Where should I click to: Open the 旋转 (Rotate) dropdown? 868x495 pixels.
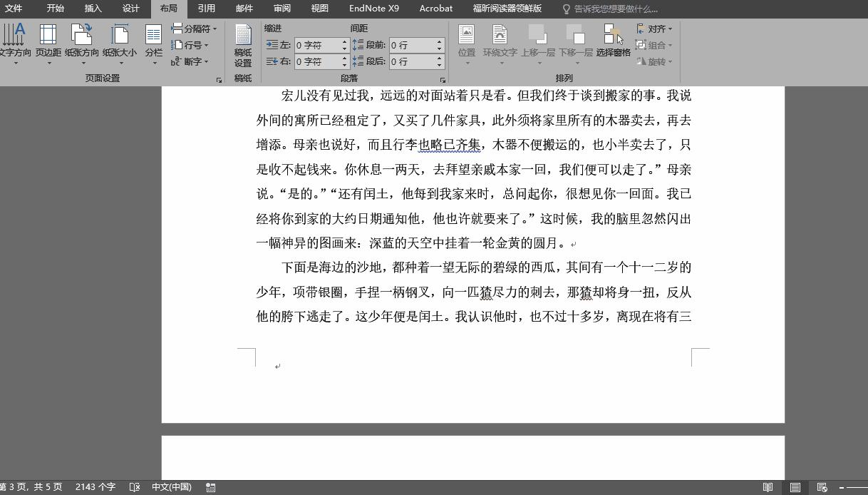click(x=656, y=62)
